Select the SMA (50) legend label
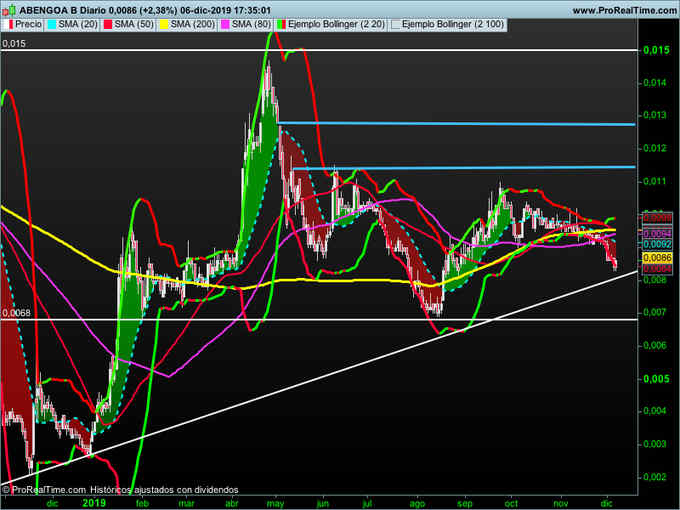 point(134,24)
